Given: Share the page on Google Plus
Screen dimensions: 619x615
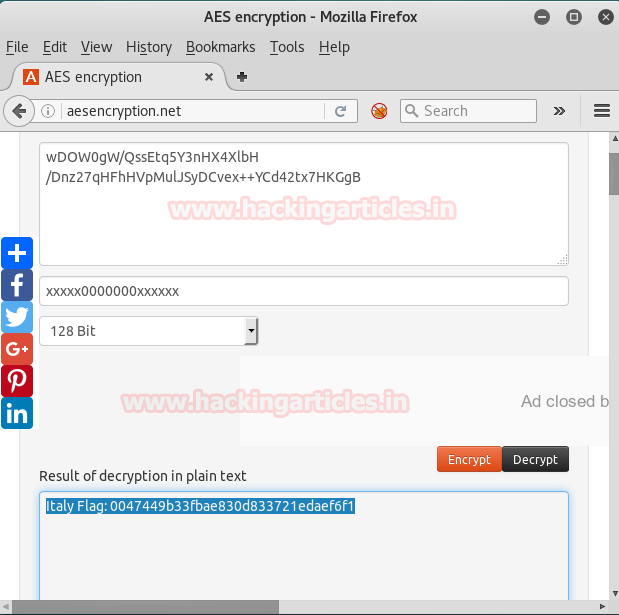Looking at the screenshot, I should [x=17, y=349].
